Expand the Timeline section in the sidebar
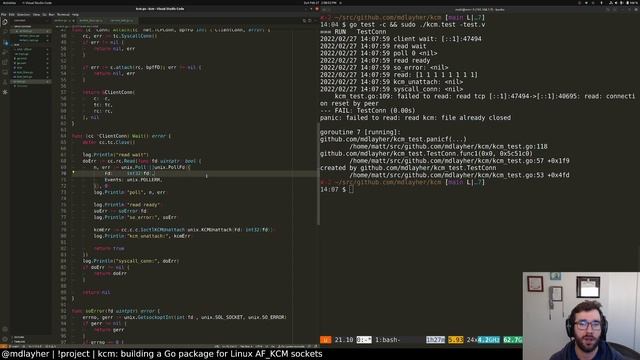This screenshot has width=640, height=360. 19,341
